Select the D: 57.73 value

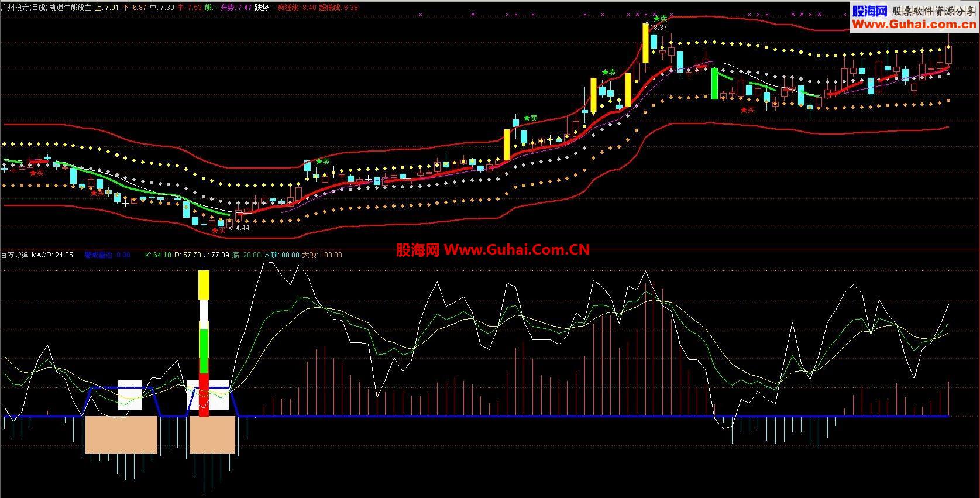tap(187, 255)
